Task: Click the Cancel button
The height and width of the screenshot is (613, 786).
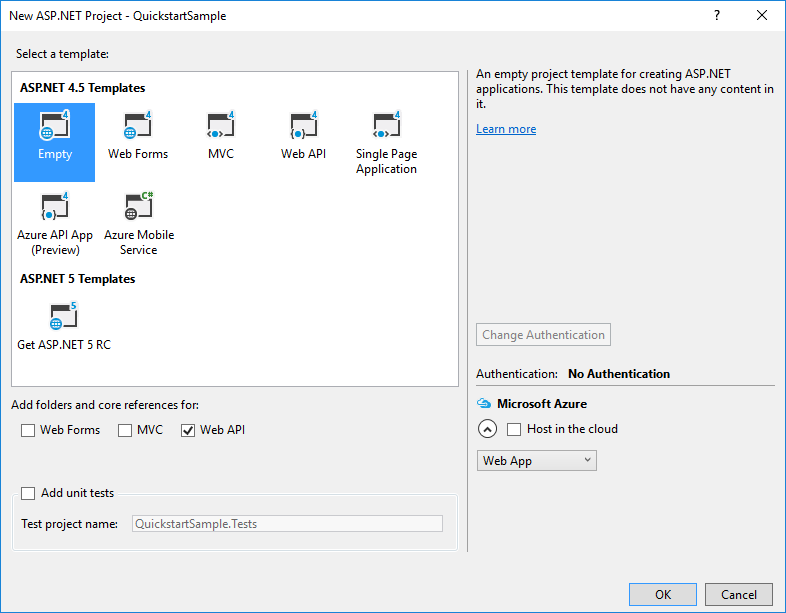Action: [x=738, y=594]
